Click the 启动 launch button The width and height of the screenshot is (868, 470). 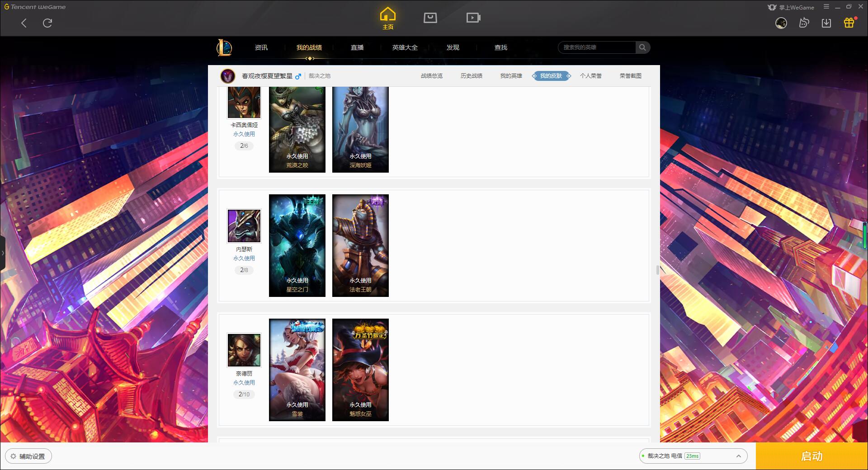tap(811, 456)
